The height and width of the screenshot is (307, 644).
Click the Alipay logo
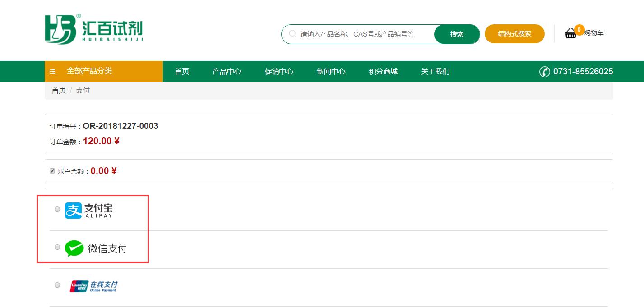89,210
